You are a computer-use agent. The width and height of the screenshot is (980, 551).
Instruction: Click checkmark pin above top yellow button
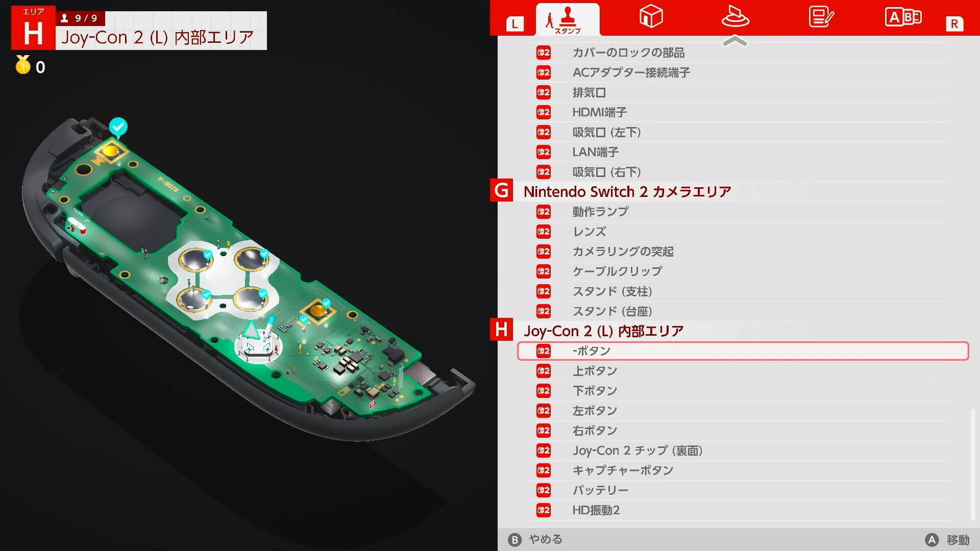(118, 127)
